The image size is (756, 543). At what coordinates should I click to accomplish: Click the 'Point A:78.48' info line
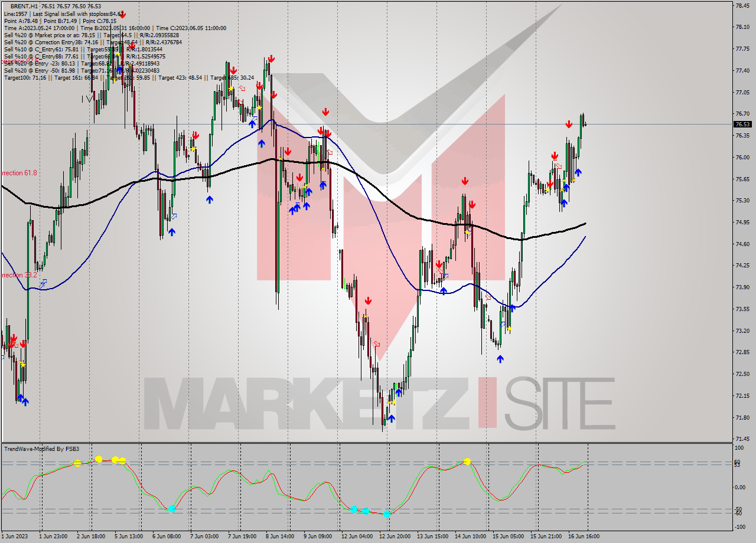click(x=60, y=20)
